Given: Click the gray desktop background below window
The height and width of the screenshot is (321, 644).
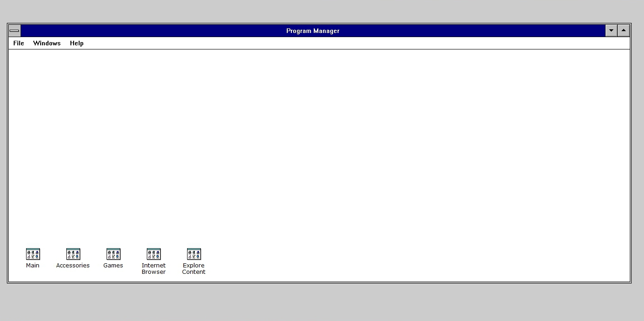Looking at the screenshot, I should [320, 302].
